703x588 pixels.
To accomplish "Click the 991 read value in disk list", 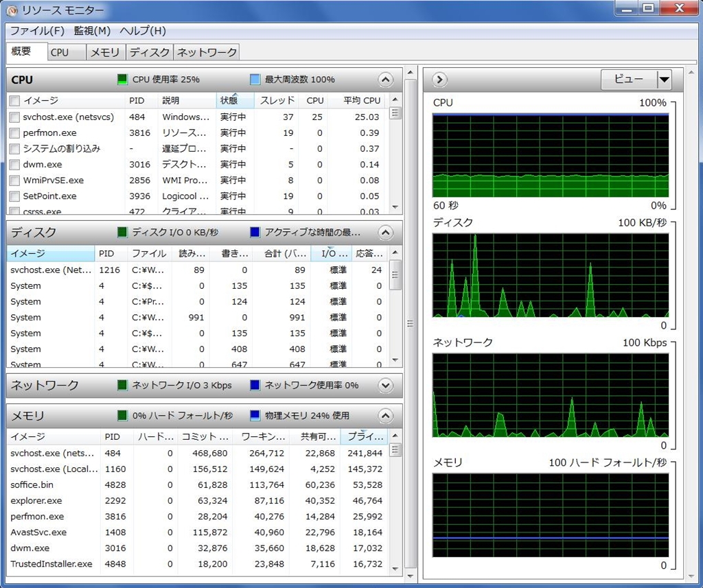I will click(x=196, y=317).
